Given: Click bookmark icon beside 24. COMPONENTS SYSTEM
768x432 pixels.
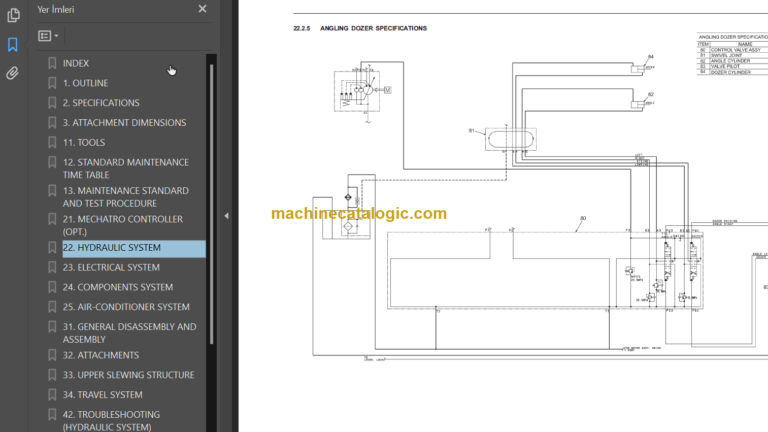Looking at the screenshot, I should click(52, 287).
